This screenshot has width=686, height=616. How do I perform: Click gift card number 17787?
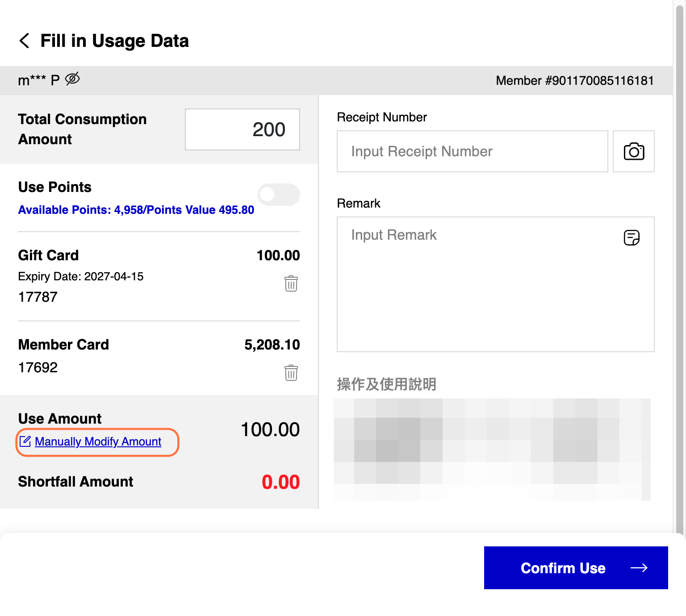38,297
